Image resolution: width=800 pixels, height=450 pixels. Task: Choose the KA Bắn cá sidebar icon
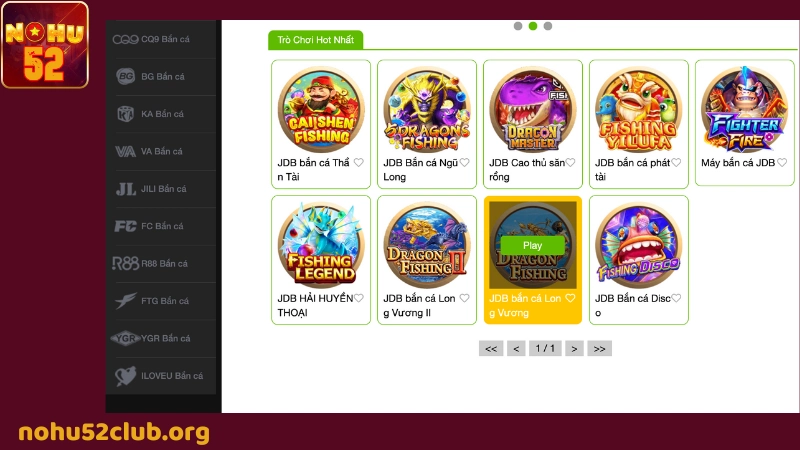coord(126,114)
